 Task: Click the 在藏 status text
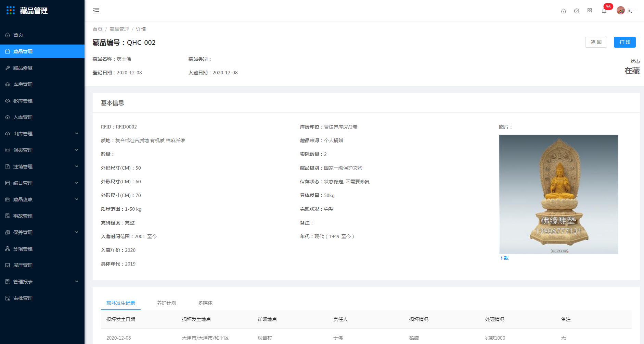632,71
